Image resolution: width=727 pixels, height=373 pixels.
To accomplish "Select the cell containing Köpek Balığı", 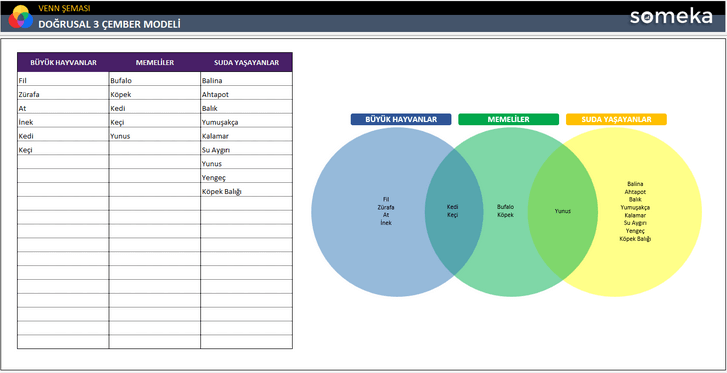I will coord(246,190).
